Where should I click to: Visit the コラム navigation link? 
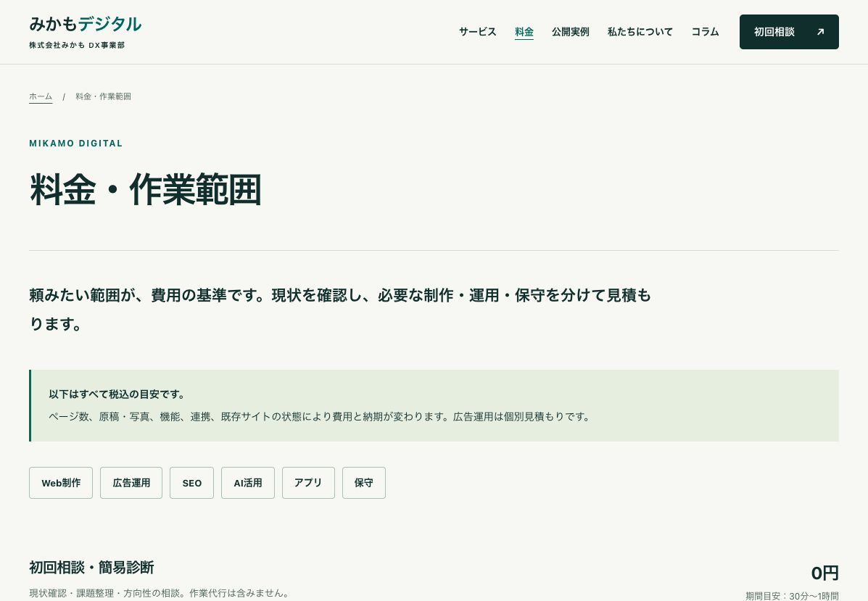[705, 32]
